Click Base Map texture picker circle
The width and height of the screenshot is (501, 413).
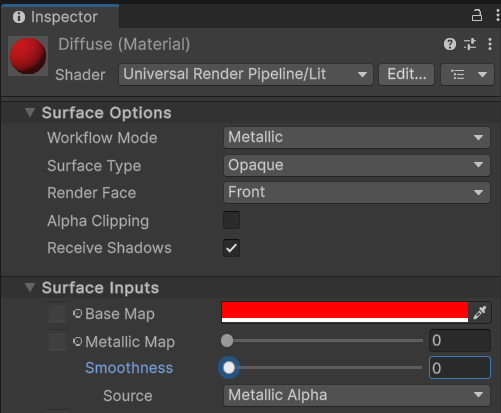click(77, 313)
